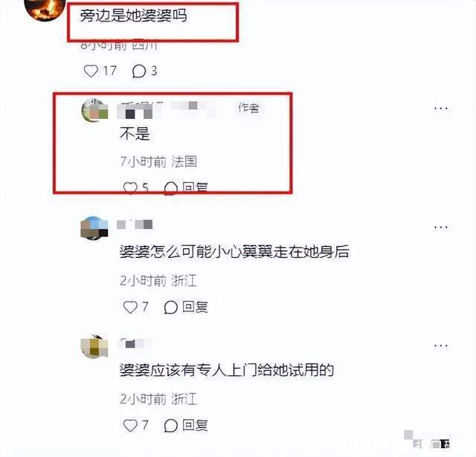Click the "回复" text under the 专人上门 comment
476x457 pixels.
click(x=195, y=425)
